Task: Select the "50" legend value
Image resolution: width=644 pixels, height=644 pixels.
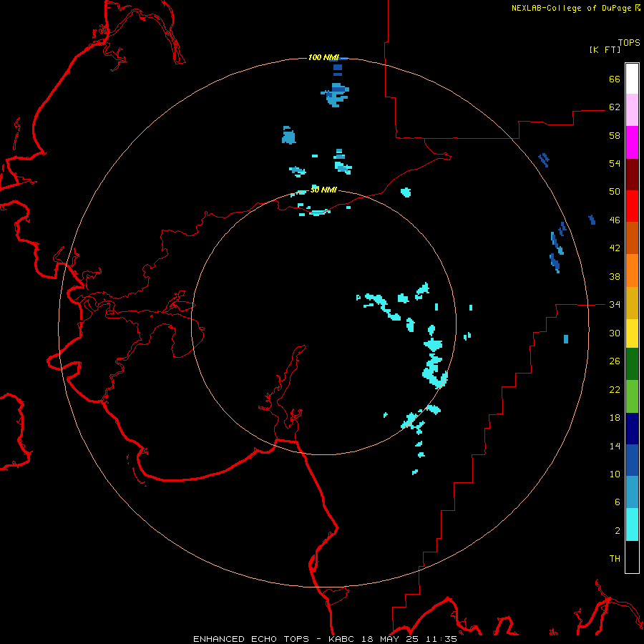Action: click(x=615, y=192)
